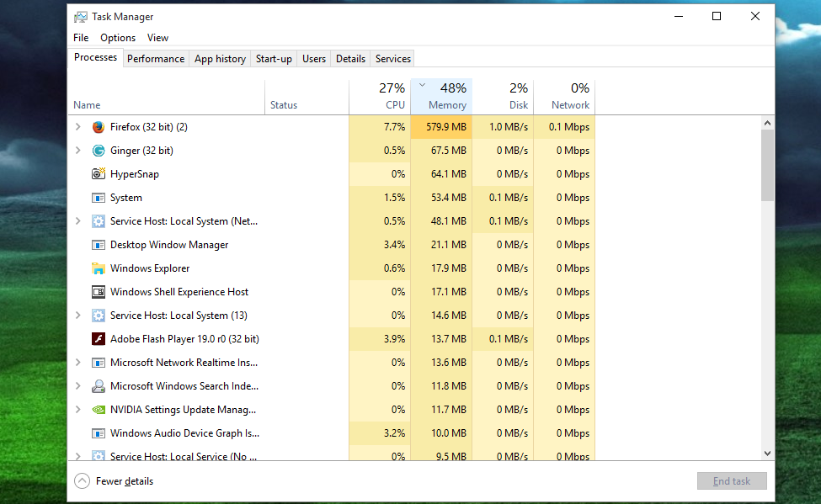Select Adobe Flash Player 19.0 r0 row name

point(184,339)
